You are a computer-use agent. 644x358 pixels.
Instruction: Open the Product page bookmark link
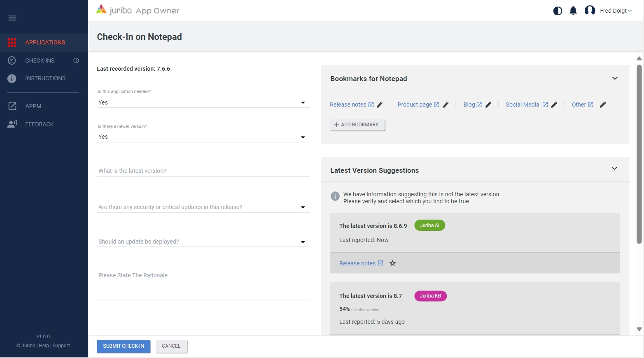point(418,105)
